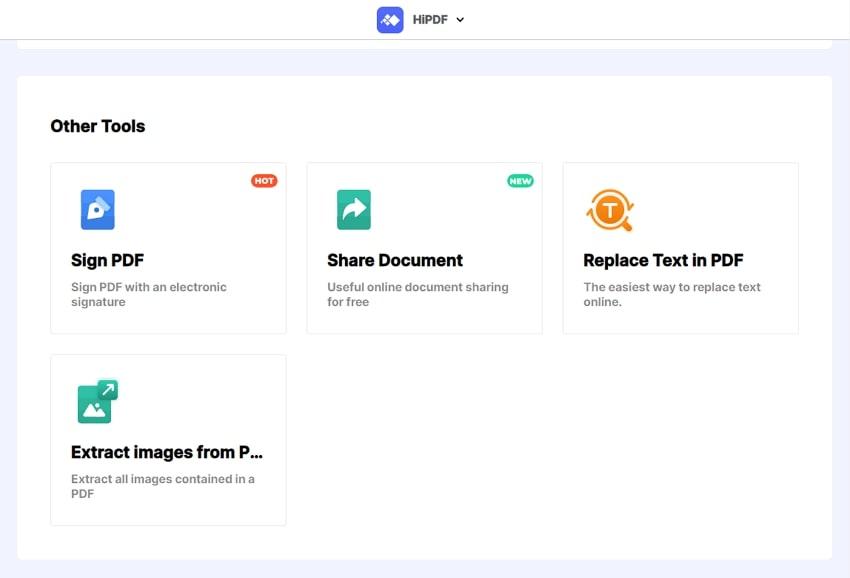Click the green Share Document arrow icon
850x578 pixels.
coord(354,210)
